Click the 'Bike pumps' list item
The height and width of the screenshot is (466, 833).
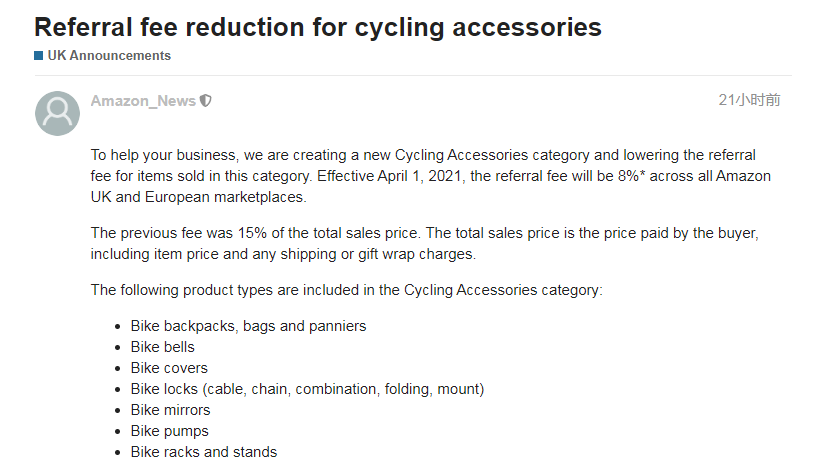point(169,431)
